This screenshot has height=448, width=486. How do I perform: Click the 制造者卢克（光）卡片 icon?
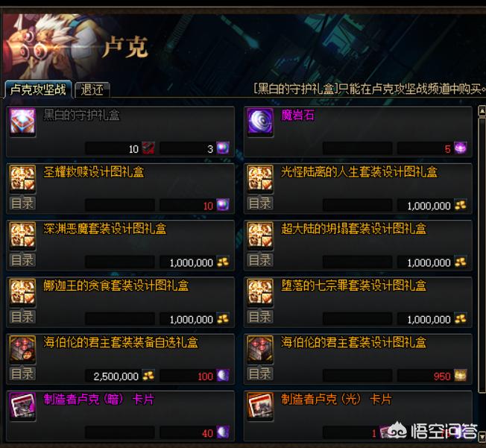point(260,406)
